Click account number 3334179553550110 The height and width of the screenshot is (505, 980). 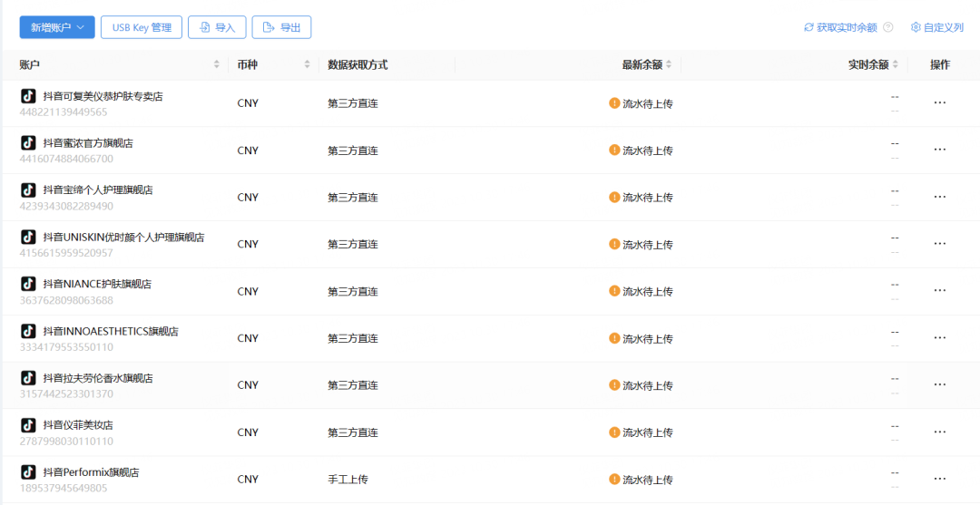coord(67,347)
